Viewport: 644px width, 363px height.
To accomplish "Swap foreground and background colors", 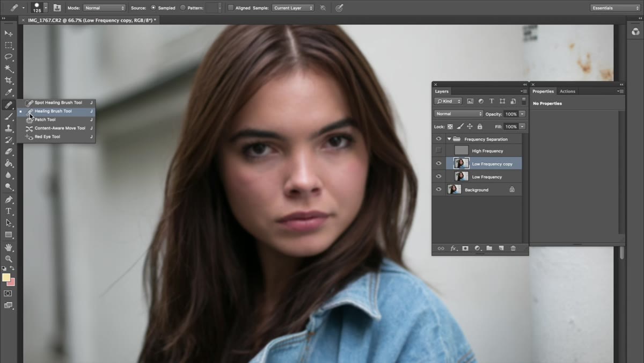I will (12, 268).
